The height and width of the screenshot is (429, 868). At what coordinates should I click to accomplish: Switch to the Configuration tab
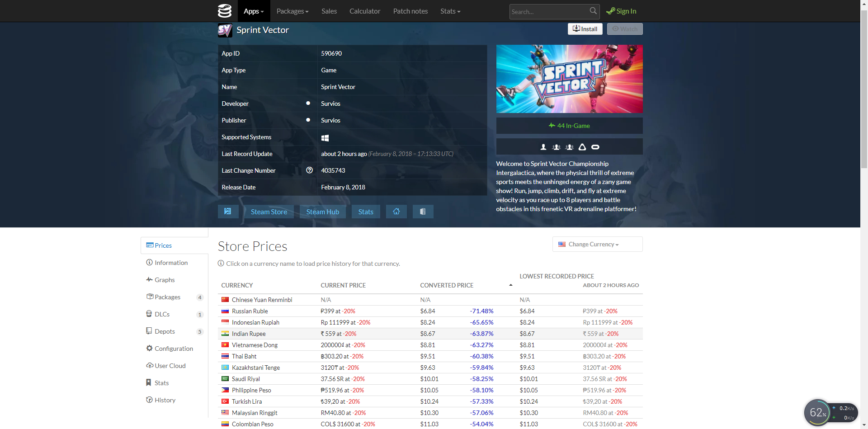point(175,349)
